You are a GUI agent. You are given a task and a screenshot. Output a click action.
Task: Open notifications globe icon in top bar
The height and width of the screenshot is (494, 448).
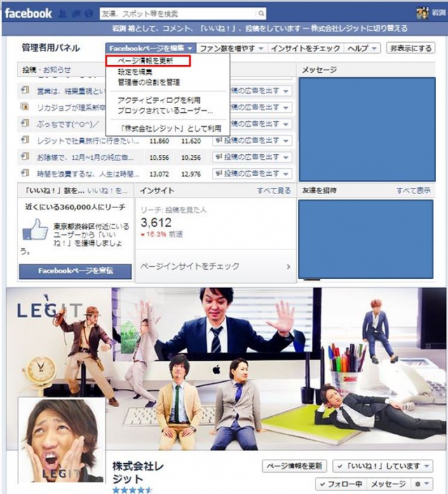[x=89, y=13]
